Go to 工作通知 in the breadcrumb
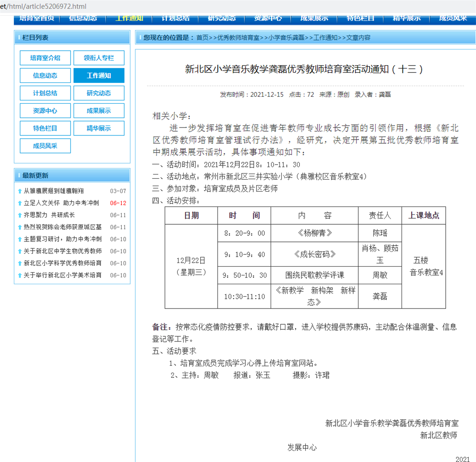 pos(325,38)
